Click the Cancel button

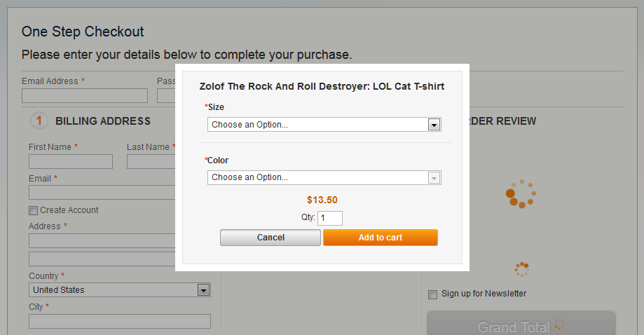[x=270, y=238]
